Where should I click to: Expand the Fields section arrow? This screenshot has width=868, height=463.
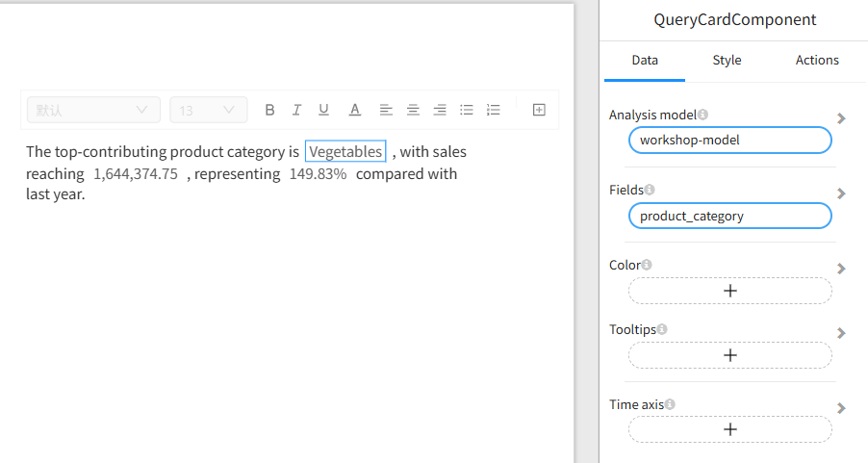pyautogui.click(x=841, y=193)
